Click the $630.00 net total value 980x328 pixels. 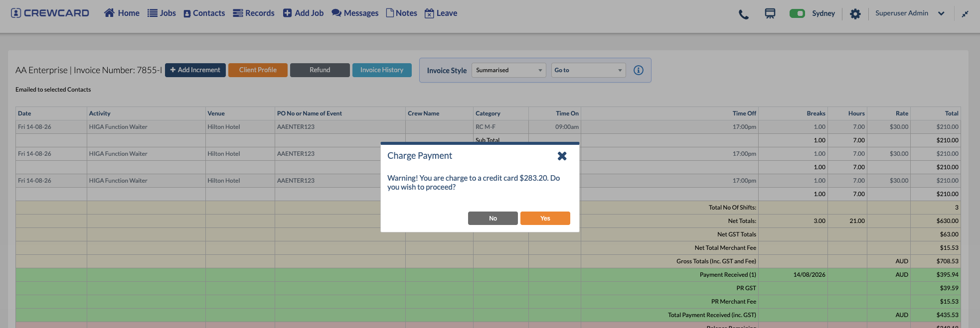947,221
